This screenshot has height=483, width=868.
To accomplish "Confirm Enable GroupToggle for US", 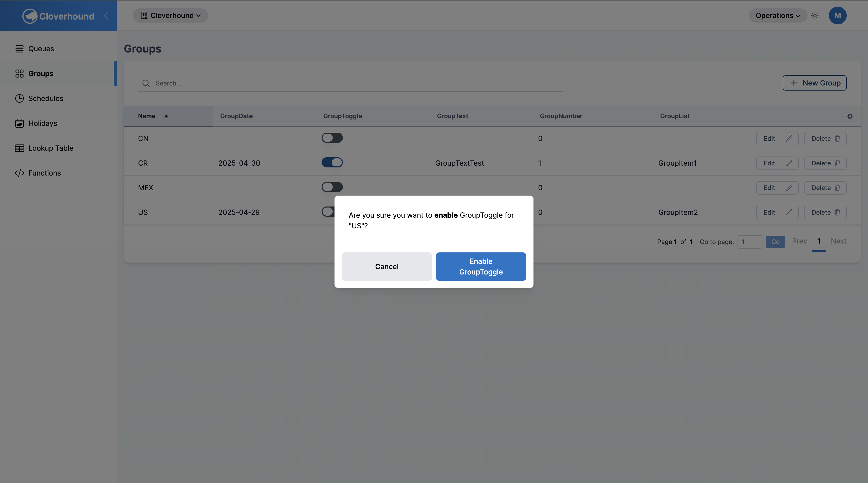I will click(x=481, y=266).
